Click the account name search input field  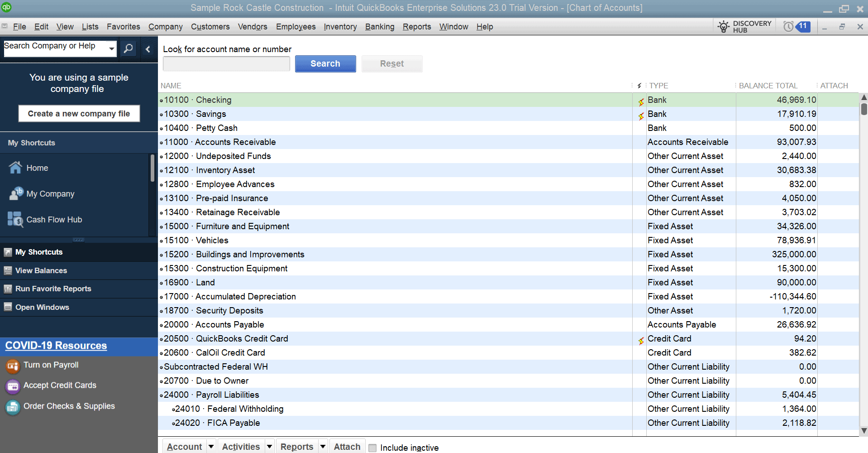226,64
